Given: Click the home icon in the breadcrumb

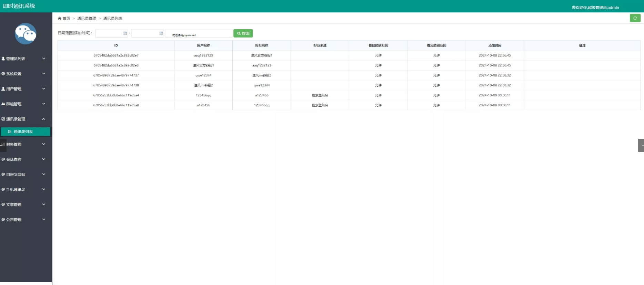Looking at the screenshot, I should (60, 18).
